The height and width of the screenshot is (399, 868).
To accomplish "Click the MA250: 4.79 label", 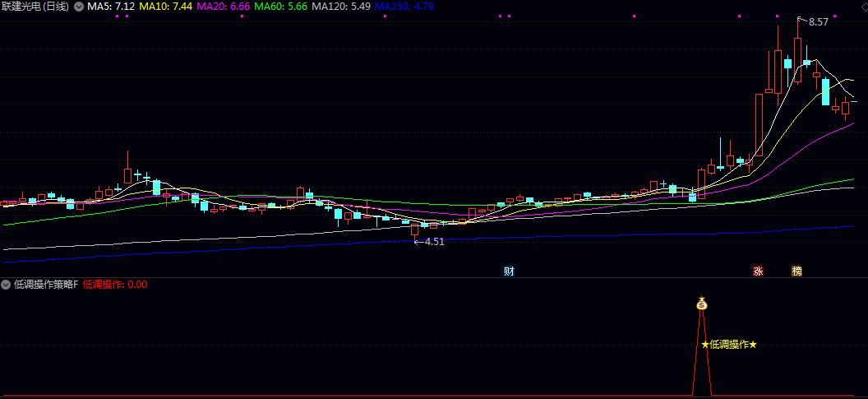I will coord(404,7).
